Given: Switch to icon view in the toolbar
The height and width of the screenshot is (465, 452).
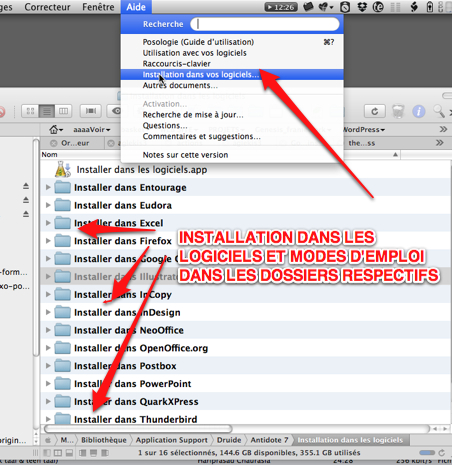Looking at the screenshot, I should pyautogui.click(x=30, y=111).
